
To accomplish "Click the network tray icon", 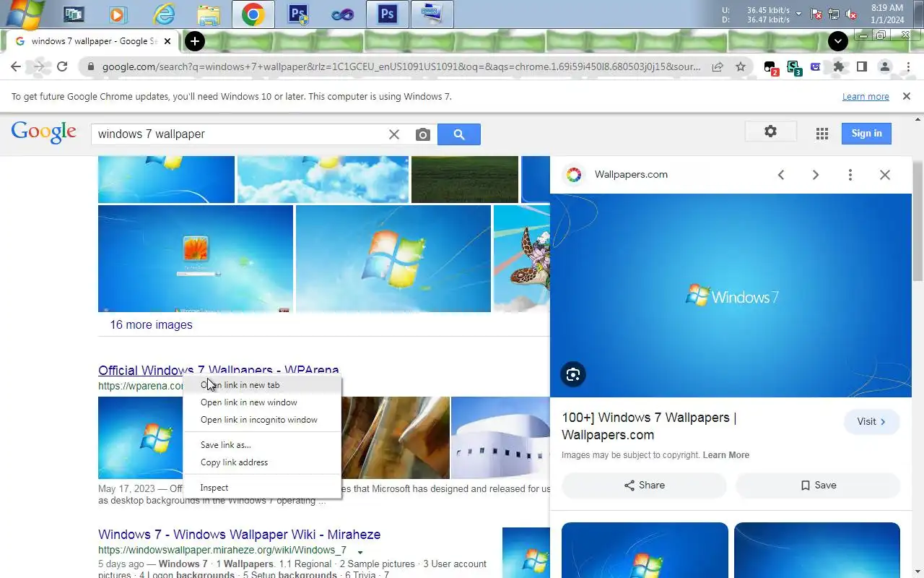I will click(834, 14).
